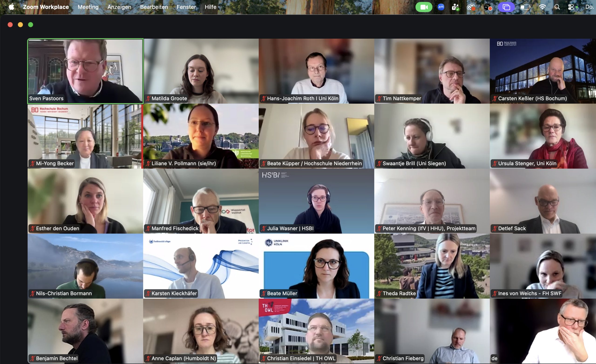Image resolution: width=596 pixels, height=364 pixels.
Task: Open the Zoom Workplace app menu
Action: pos(46,7)
